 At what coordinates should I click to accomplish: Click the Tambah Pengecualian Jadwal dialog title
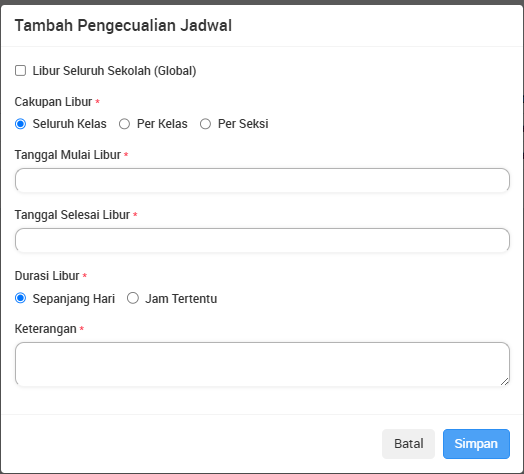[x=123, y=26]
